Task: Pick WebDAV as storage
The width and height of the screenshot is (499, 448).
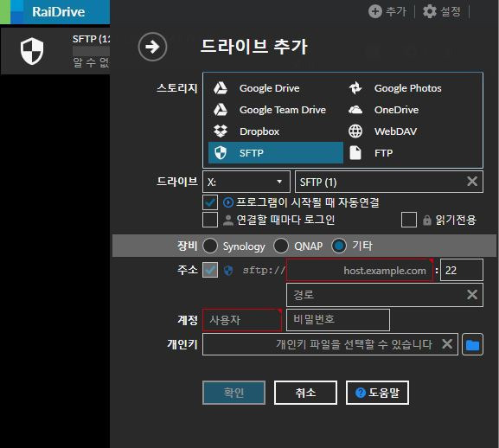Action: point(411,131)
